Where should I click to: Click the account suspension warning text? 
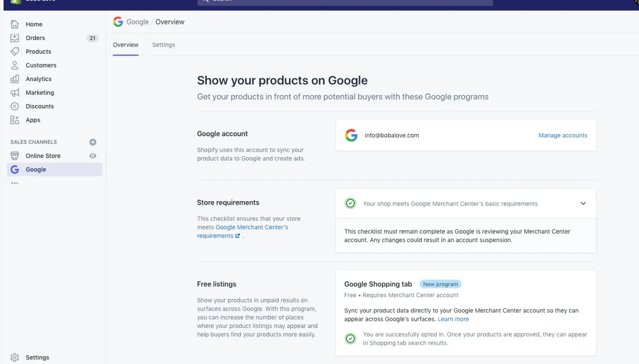pyautogui.click(x=457, y=236)
